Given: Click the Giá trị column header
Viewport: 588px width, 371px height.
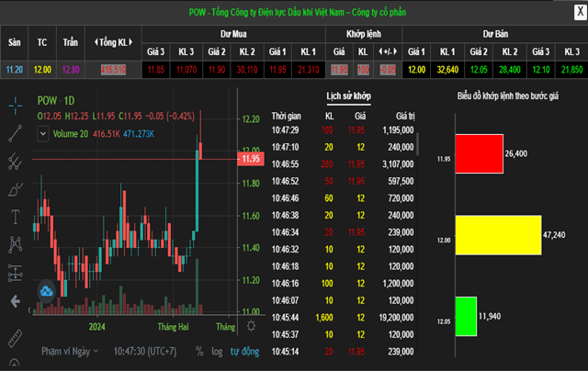Looking at the screenshot, I should (x=405, y=117).
